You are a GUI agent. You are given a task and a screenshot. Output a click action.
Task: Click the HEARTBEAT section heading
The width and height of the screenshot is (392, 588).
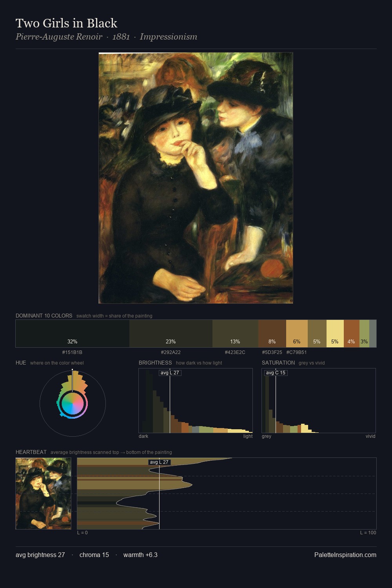click(31, 452)
